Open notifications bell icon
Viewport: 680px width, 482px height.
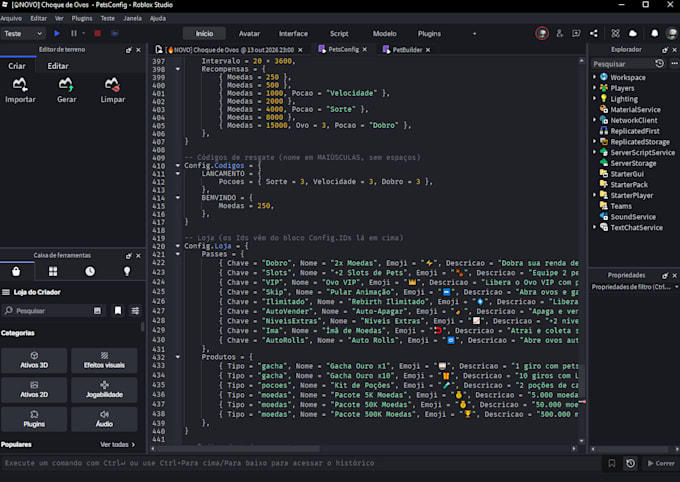pyautogui.click(x=654, y=33)
